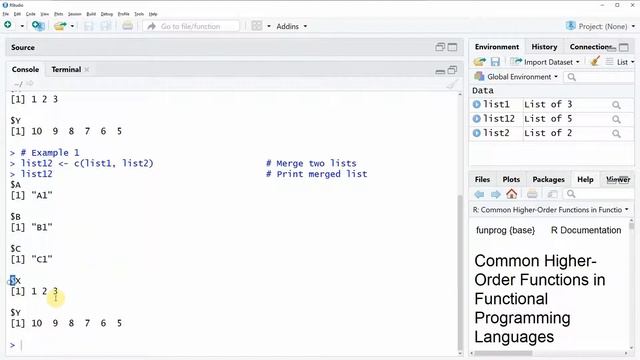Click the Help back arrow
Image resolution: width=640 pixels, height=360 pixels.
tap(480, 194)
